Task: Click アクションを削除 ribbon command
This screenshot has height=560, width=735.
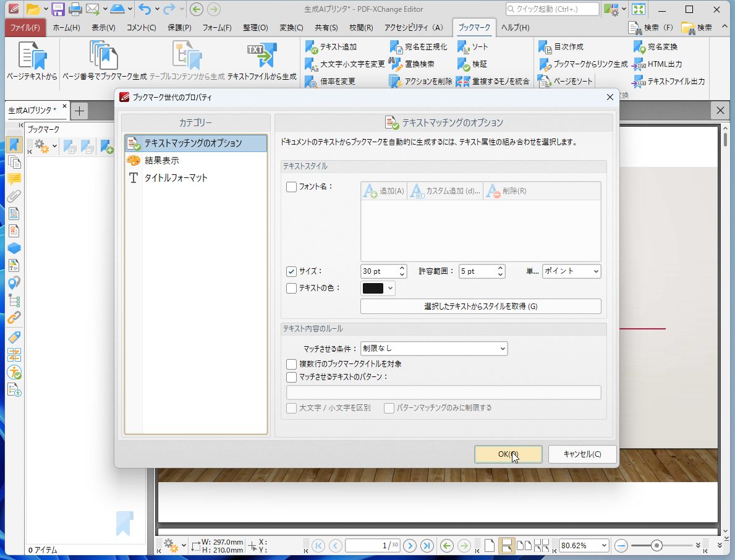Action: (x=420, y=82)
